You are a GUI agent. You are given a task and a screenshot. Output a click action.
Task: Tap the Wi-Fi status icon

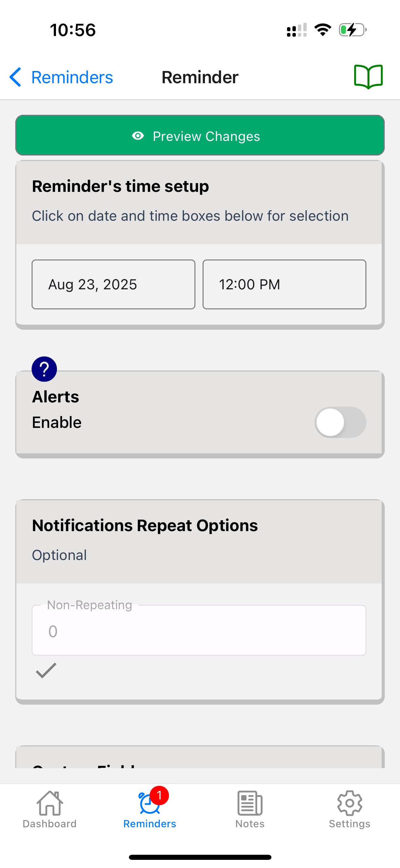click(323, 30)
